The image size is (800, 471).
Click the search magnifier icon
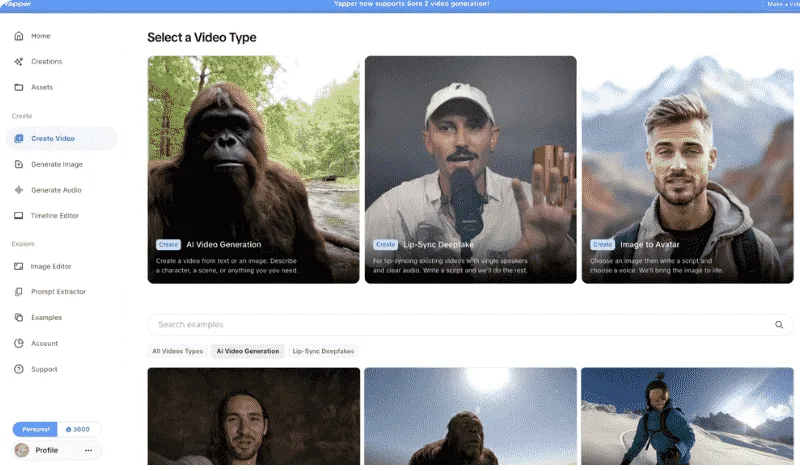pos(779,325)
